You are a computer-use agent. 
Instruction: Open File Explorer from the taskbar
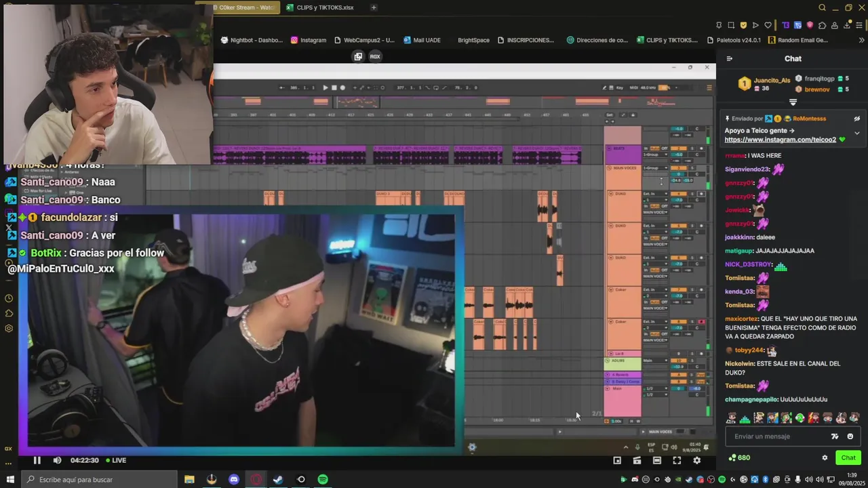(189, 479)
